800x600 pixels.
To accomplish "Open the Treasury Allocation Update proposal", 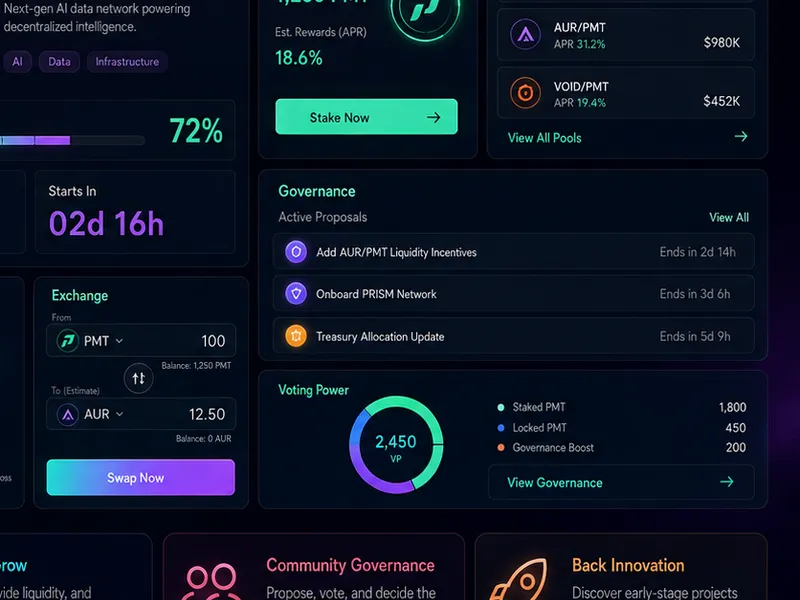I will (x=513, y=336).
